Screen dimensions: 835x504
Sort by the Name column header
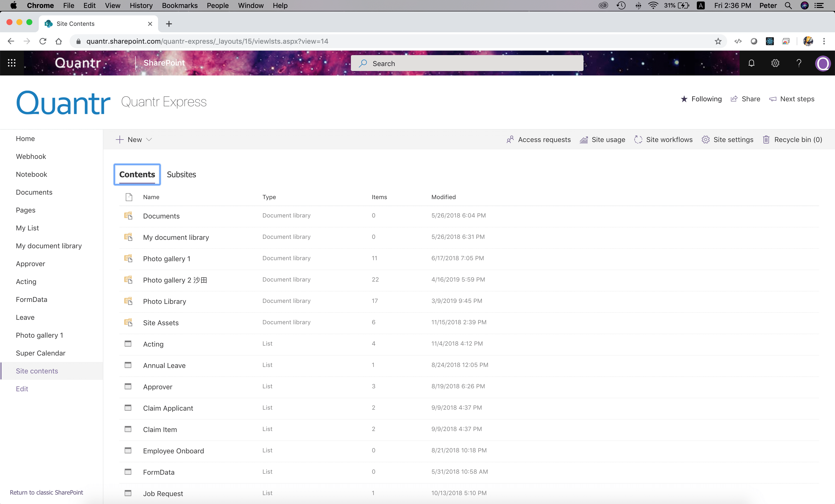point(151,197)
